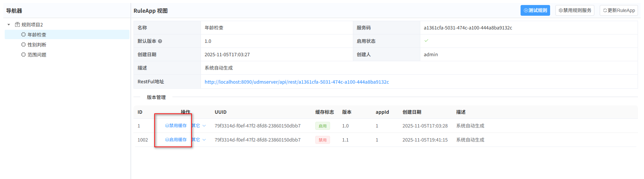
Task: Collapse the 规则项目2 tree node
Action: [9, 25]
